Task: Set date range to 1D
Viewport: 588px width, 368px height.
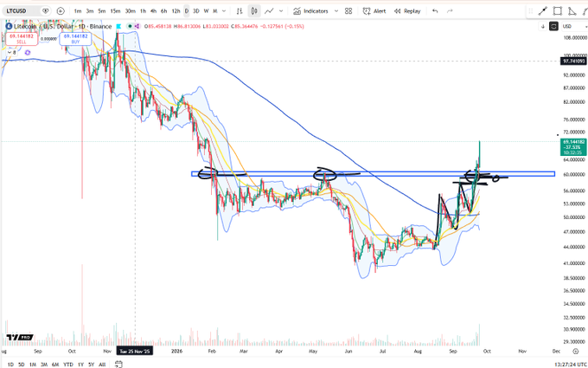Action: [11, 365]
